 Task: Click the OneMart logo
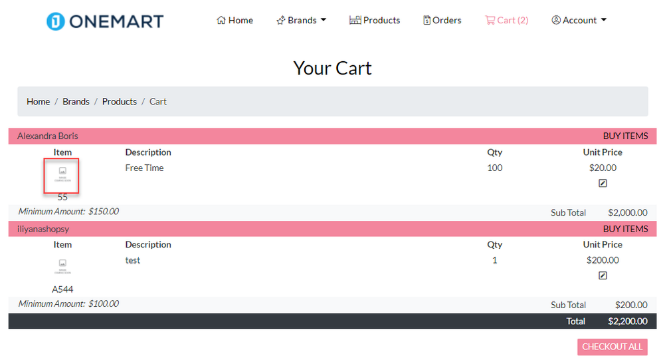(x=105, y=21)
